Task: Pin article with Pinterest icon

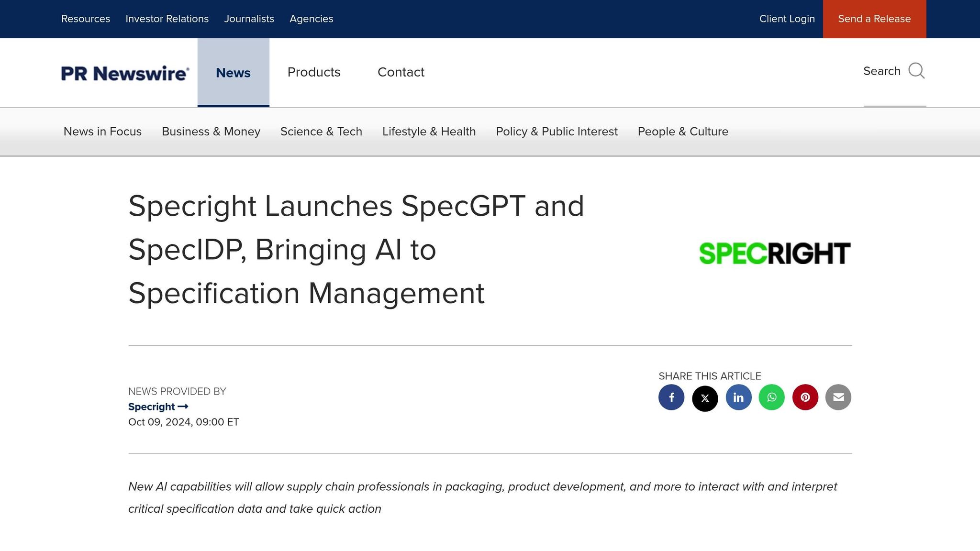Action: pyautogui.click(x=805, y=397)
